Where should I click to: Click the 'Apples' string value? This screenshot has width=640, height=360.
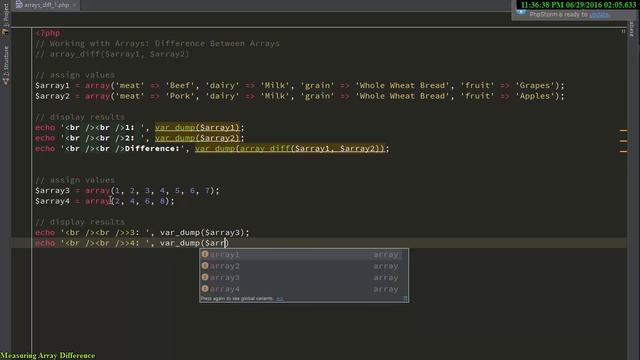point(535,96)
